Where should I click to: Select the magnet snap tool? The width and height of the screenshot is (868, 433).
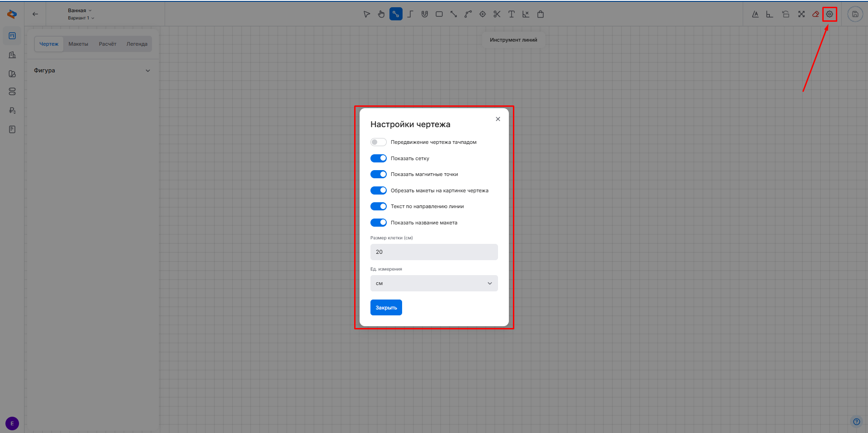[425, 14]
